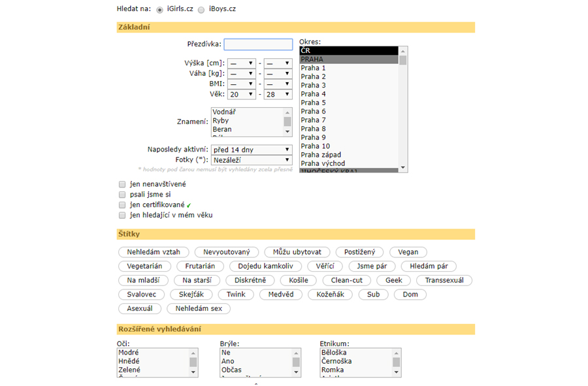Select Praha 5 in the Okres list
Screen dimensions: 588x386
click(349, 103)
